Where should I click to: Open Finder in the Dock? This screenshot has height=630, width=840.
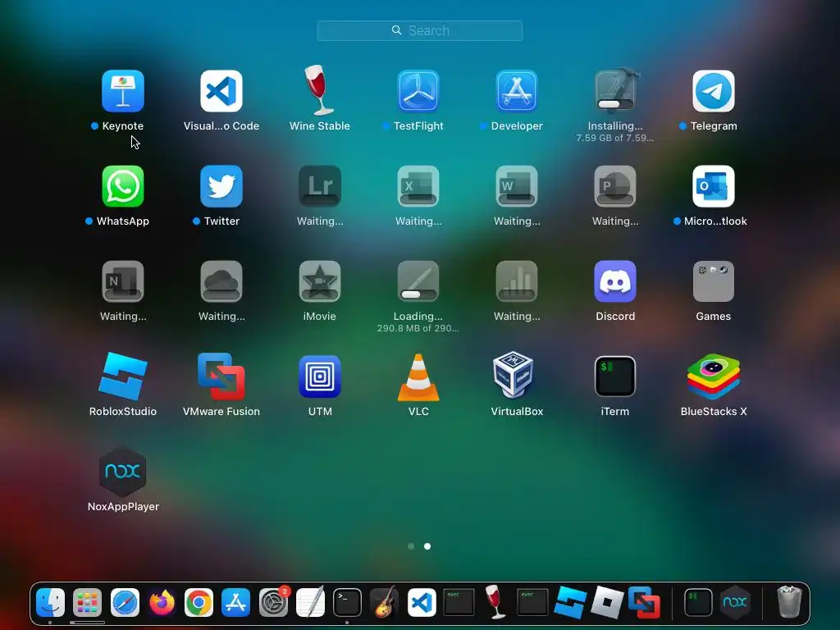[x=50, y=603]
